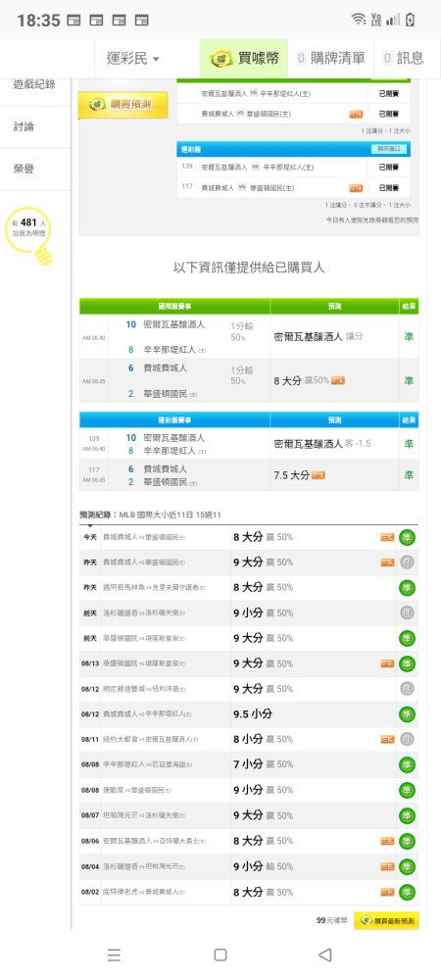Viewport: 441px width, 980px height.
Task: Tap the Android back navigation button
Action: [324, 955]
